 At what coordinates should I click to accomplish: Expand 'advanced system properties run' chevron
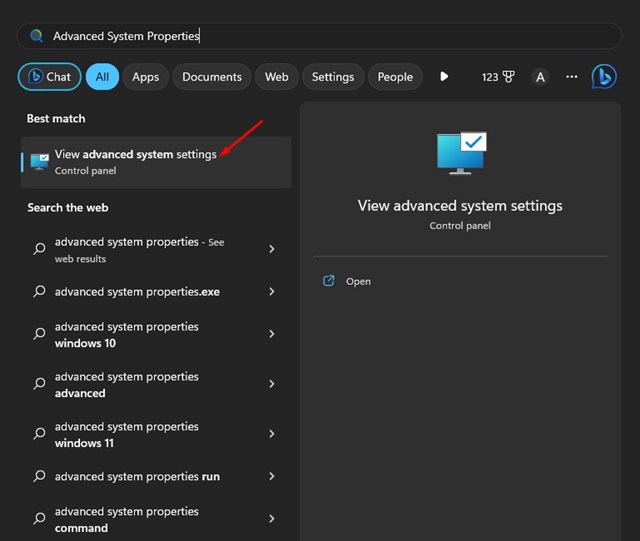272,477
